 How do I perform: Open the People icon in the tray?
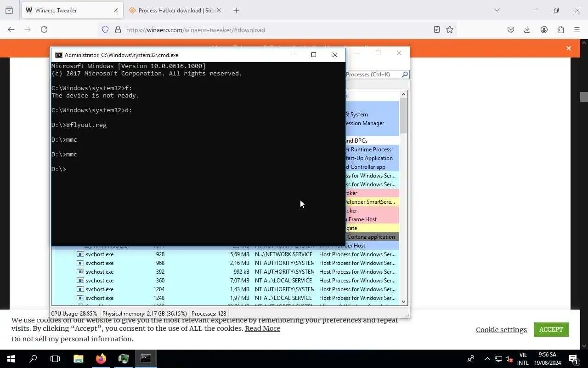point(471,359)
